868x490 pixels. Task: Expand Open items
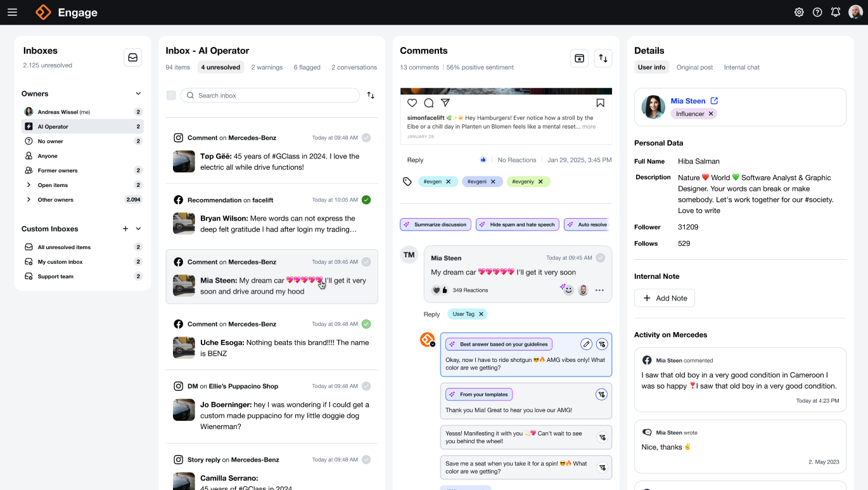(x=29, y=185)
